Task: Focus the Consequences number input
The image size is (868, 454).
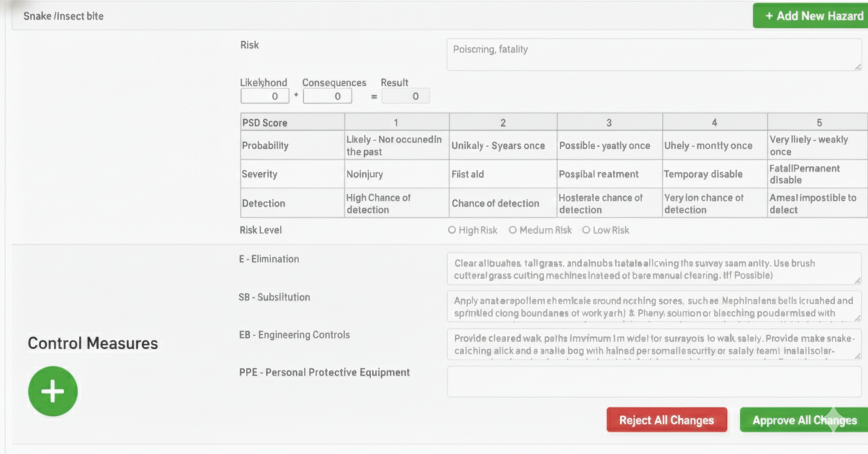Action: point(327,96)
